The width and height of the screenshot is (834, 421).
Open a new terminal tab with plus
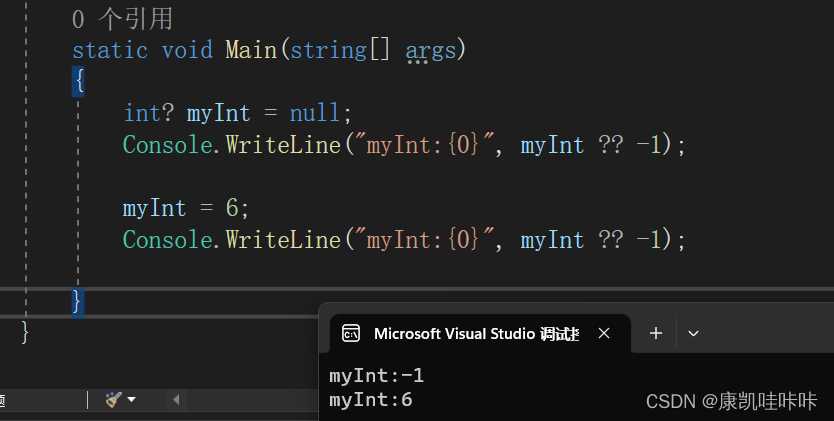656,333
